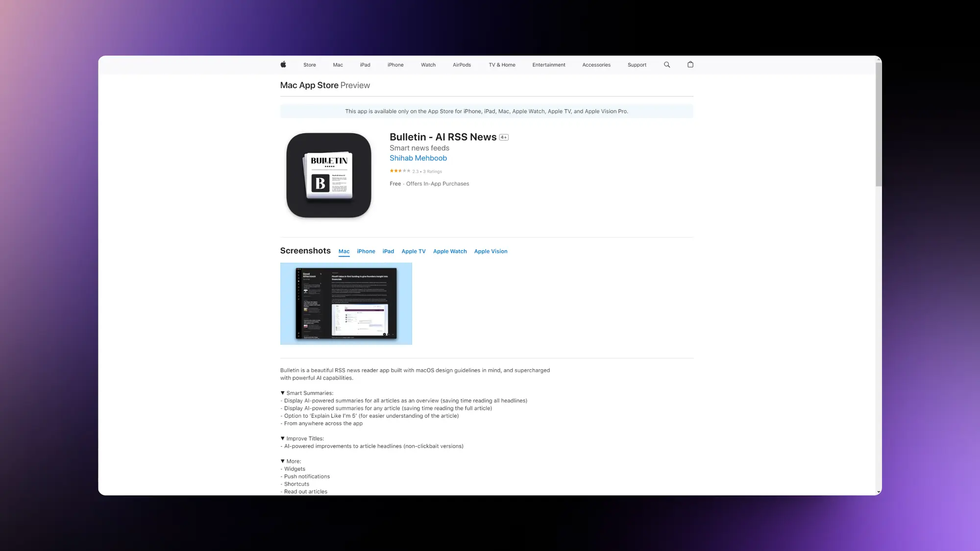Switch to Apple Watch screenshots tab

[450, 251]
